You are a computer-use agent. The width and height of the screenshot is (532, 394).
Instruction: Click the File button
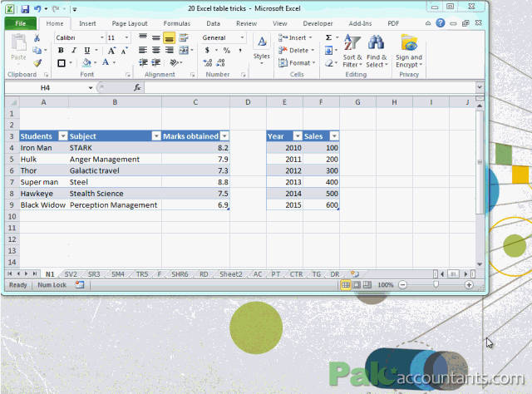pos(20,24)
